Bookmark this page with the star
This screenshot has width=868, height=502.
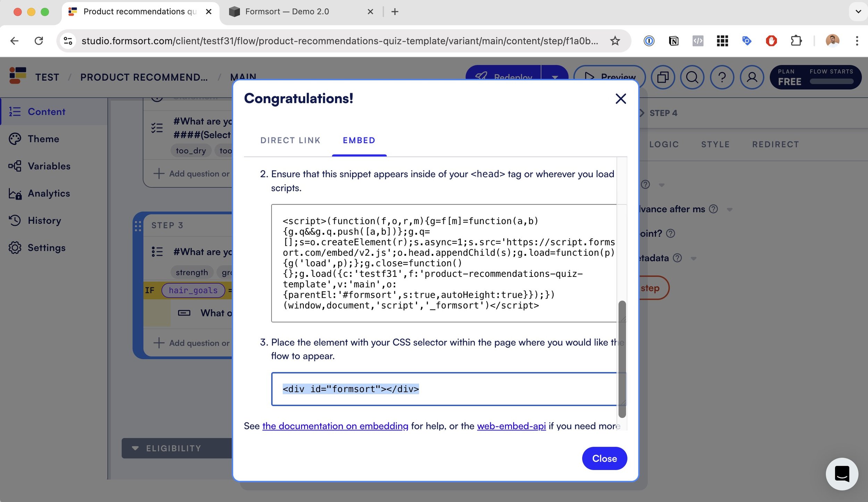pyautogui.click(x=615, y=41)
